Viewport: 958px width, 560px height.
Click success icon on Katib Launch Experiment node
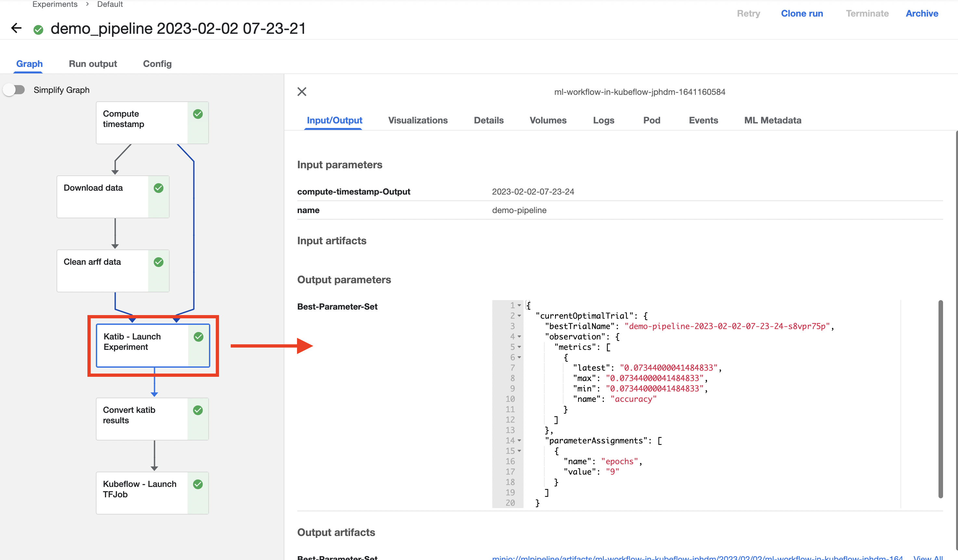199,337
